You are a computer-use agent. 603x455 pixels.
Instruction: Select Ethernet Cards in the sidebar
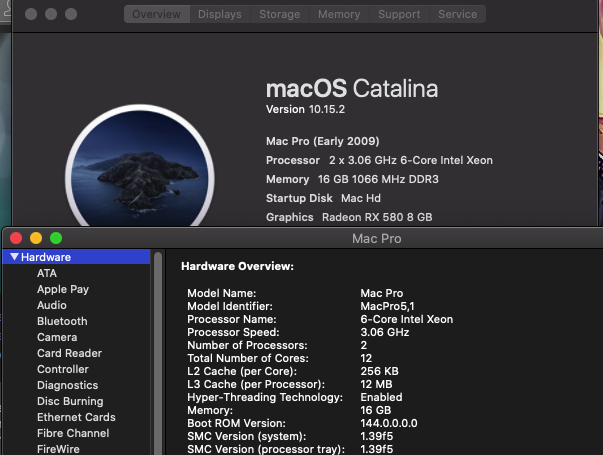click(x=76, y=417)
